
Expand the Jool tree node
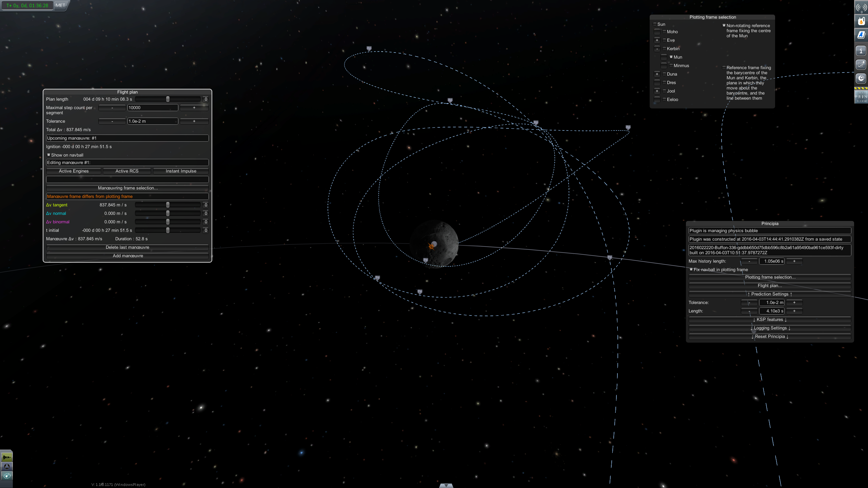(657, 91)
